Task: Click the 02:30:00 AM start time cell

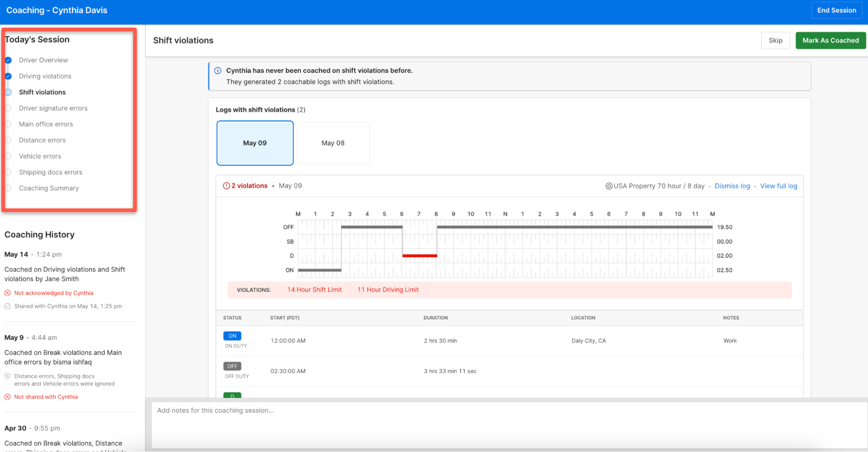Action: [288, 371]
